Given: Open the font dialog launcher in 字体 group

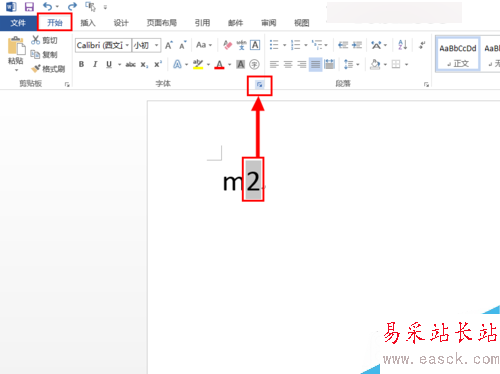Looking at the screenshot, I should 259,85.
